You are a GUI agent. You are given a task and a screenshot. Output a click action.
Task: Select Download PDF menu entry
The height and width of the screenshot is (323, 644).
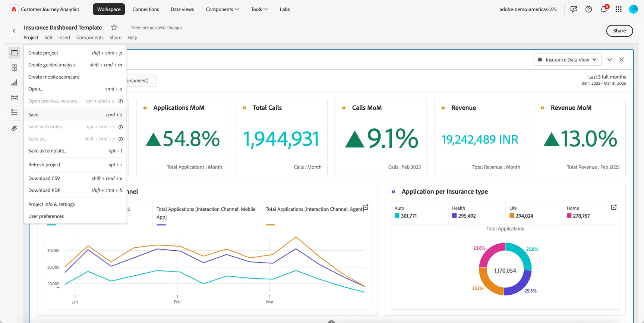[75, 190]
